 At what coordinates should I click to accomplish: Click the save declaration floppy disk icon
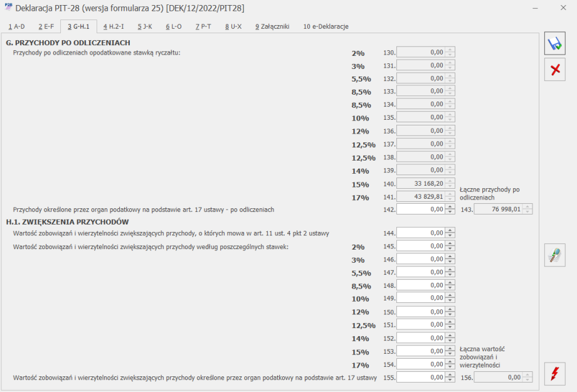click(555, 43)
